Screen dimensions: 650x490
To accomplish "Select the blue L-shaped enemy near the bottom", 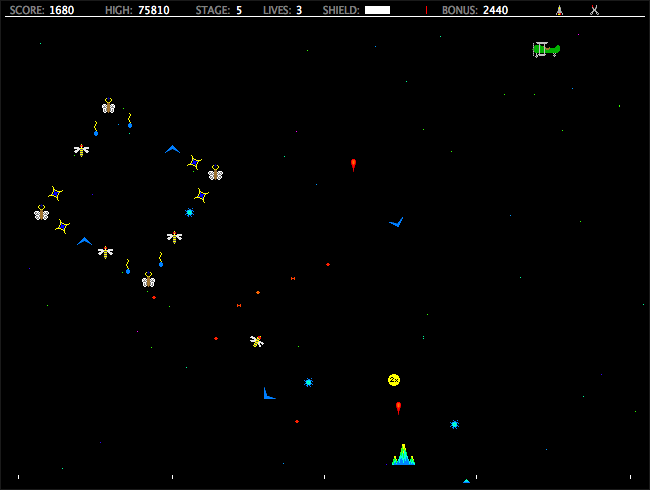I will pos(268,394).
